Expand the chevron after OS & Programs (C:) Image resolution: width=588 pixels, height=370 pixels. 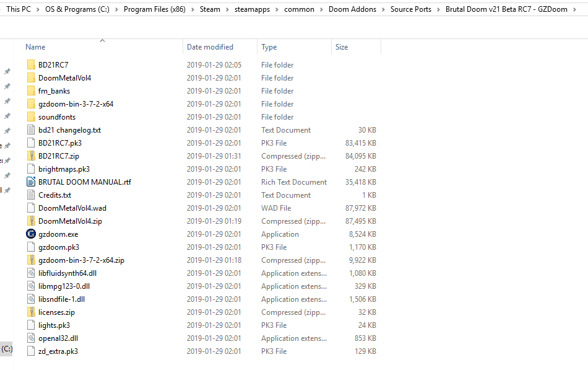[116, 9]
